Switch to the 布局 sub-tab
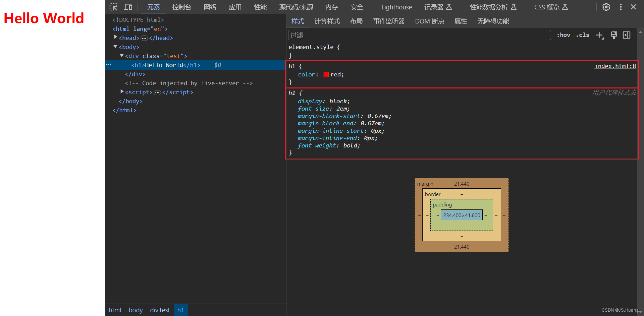 click(x=356, y=21)
